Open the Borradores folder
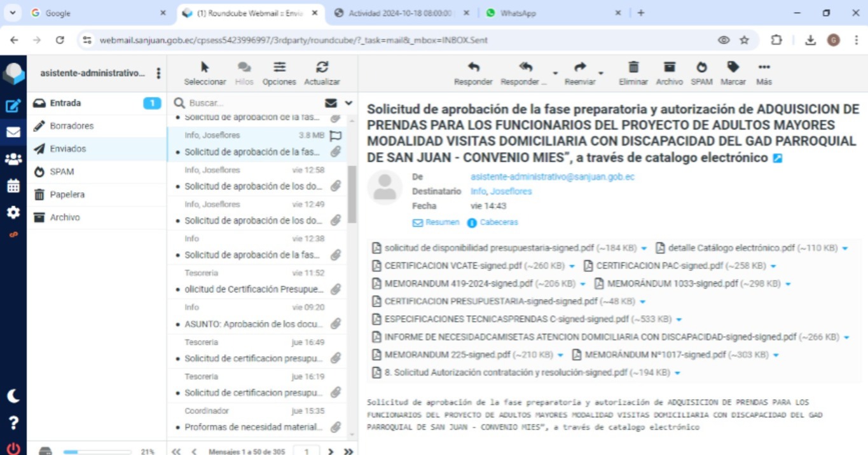The width and height of the screenshot is (868, 455). coord(71,126)
